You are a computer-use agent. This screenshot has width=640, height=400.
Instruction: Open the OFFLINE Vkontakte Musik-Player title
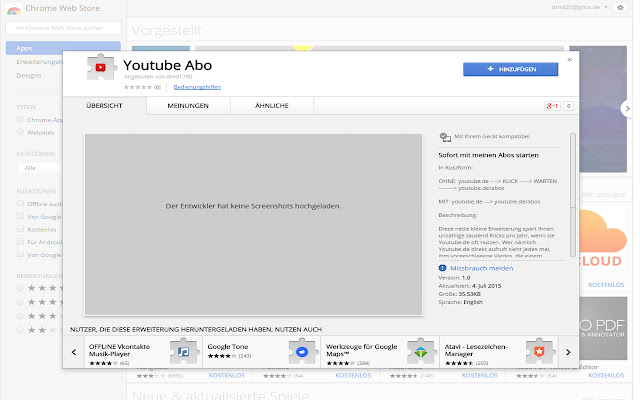(x=120, y=350)
